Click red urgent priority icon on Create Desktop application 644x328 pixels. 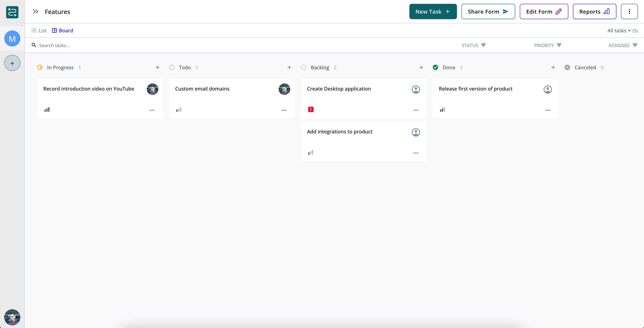pos(311,110)
